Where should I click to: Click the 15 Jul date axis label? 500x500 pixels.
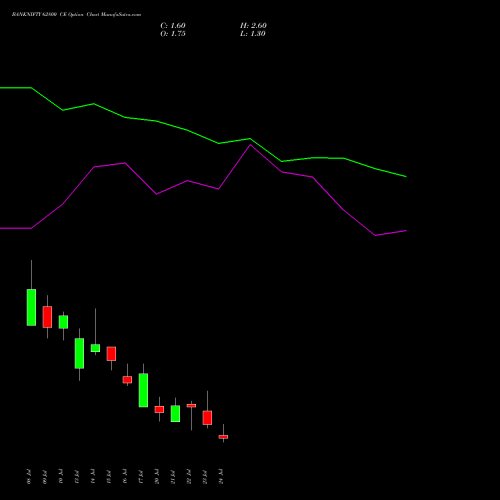(x=109, y=477)
